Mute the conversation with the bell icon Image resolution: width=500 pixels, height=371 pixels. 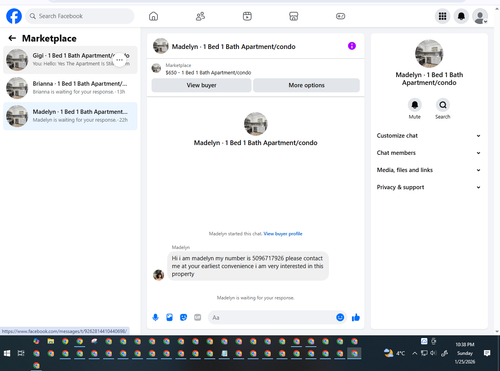pyautogui.click(x=415, y=105)
